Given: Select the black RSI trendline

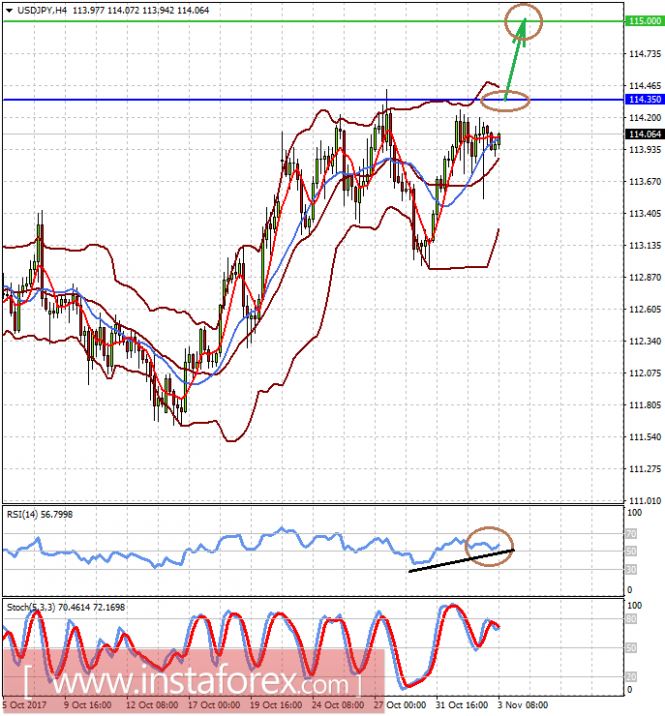Looking at the screenshot, I should click(x=460, y=561).
